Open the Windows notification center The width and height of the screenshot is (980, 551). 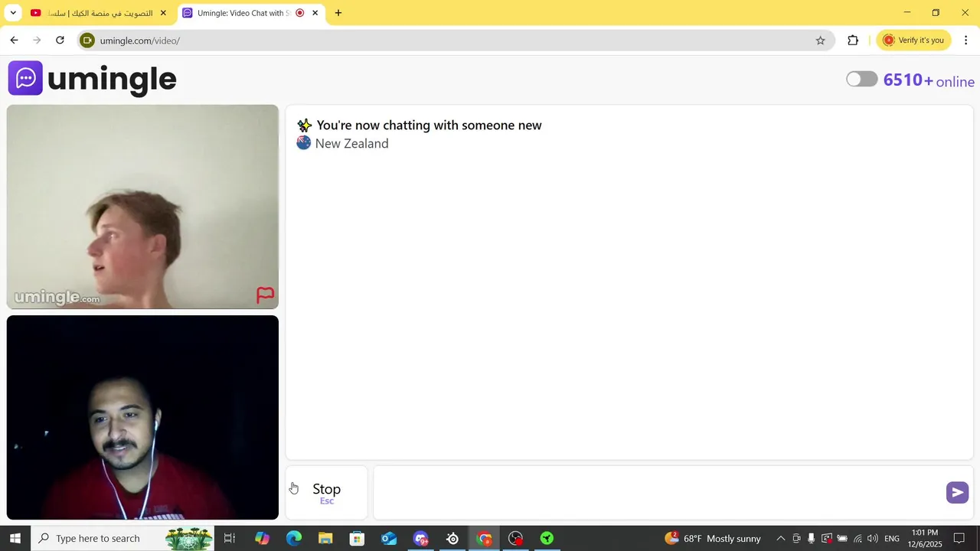959,539
